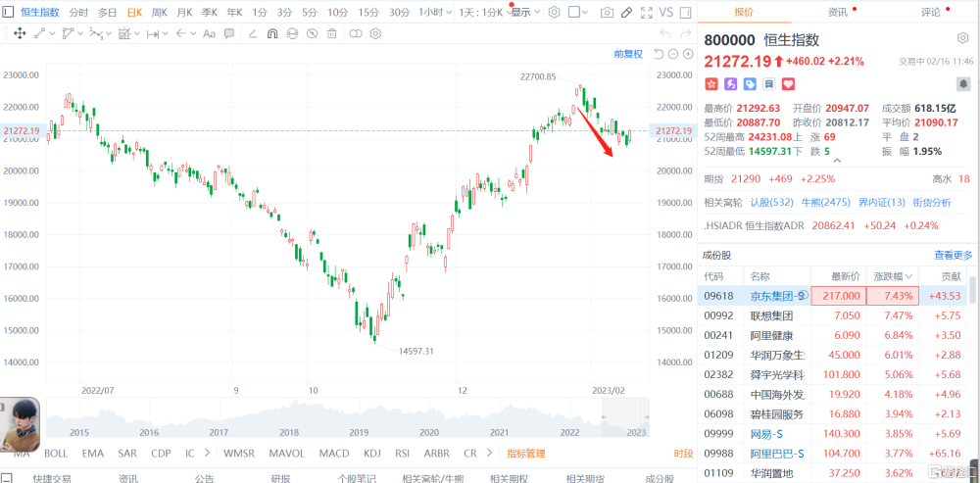This screenshot has width=980, height=483.
Task: Toggle the 前复权 price adjustment setting
Action: pos(628,54)
